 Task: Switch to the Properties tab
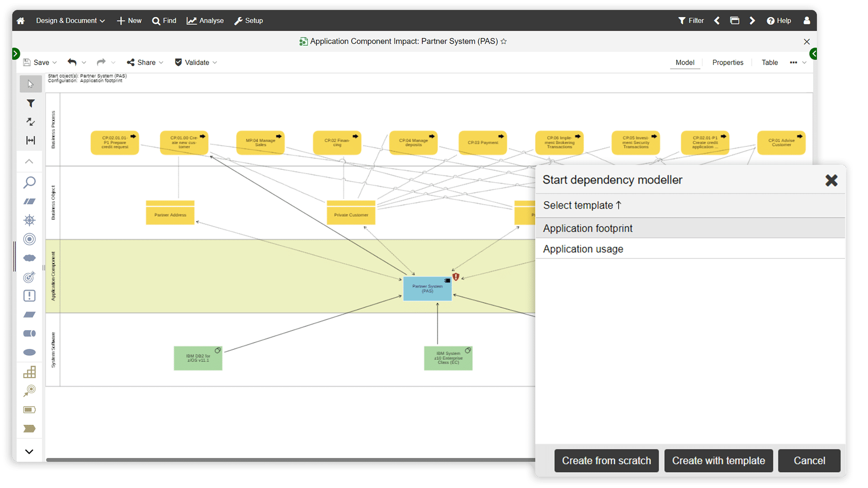[x=727, y=63]
